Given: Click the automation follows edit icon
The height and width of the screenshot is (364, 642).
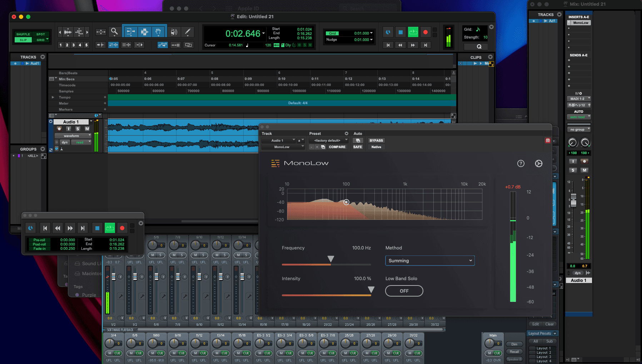Looking at the screenshot, I should click(162, 45).
